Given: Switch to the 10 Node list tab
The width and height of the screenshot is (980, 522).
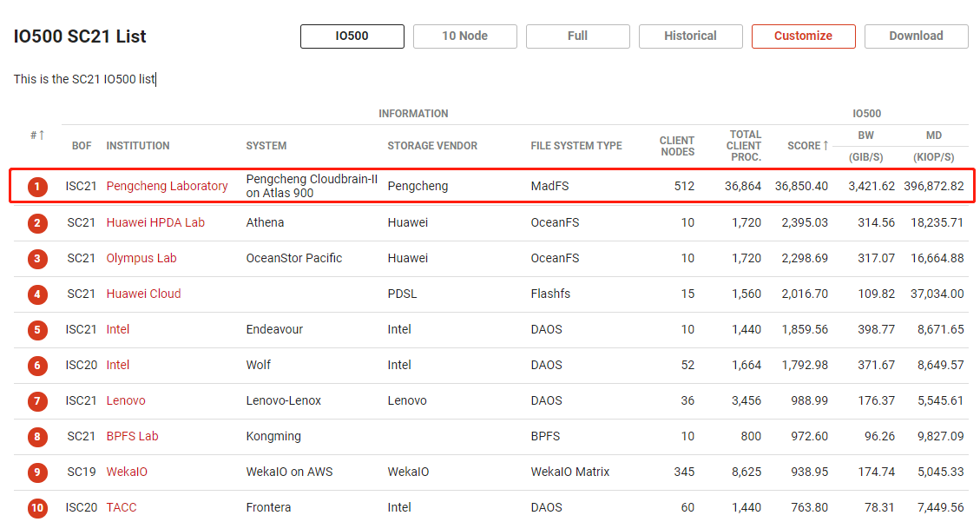Looking at the screenshot, I should coord(464,36).
